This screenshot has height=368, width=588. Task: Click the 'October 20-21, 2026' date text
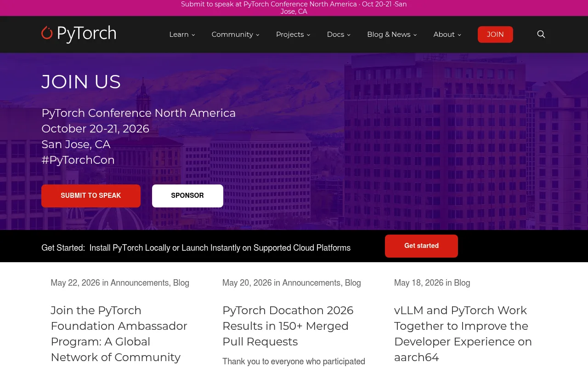(x=96, y=129)
